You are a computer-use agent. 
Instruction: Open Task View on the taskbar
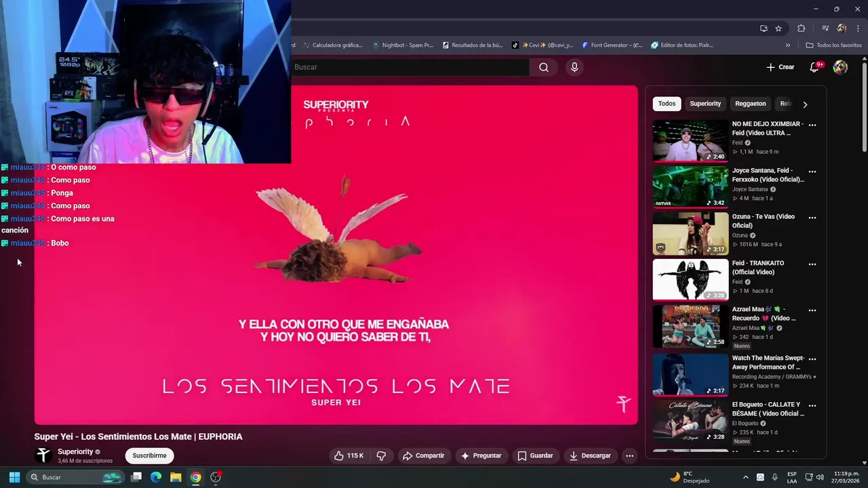click(136, 477)
